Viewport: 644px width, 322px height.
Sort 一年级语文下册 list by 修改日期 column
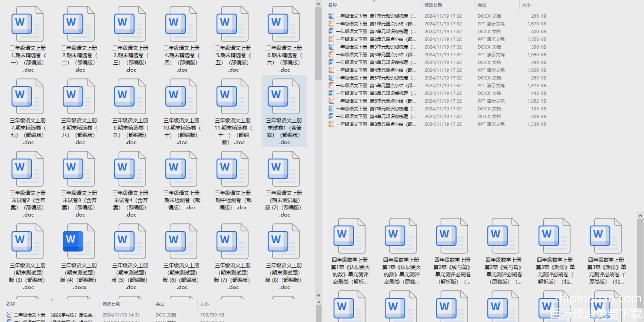[433, 5]
